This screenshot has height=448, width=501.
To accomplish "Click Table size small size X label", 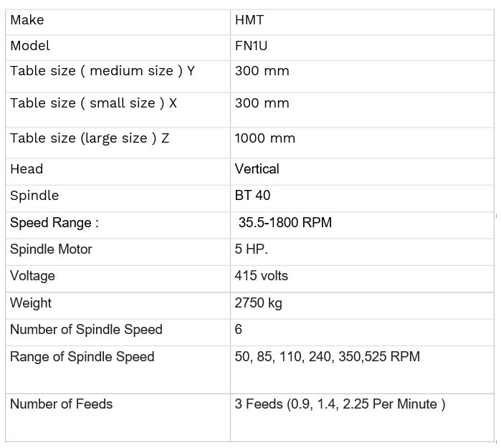I will [93, 103].
